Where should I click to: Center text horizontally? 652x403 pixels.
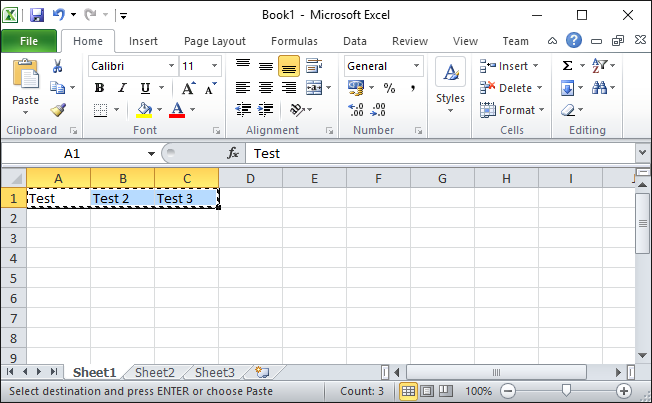pyautogui.click(x=266, y=88)
